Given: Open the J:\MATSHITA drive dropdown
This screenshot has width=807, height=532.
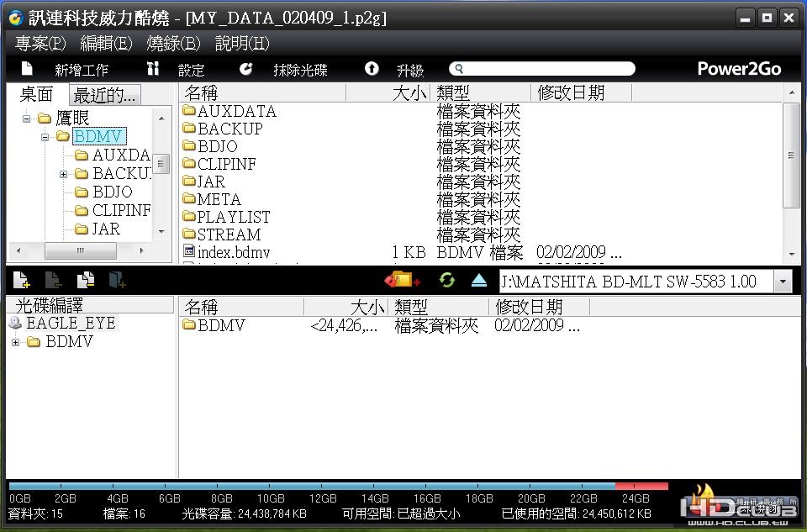Looking at the screenshot, I should point(783,282).
